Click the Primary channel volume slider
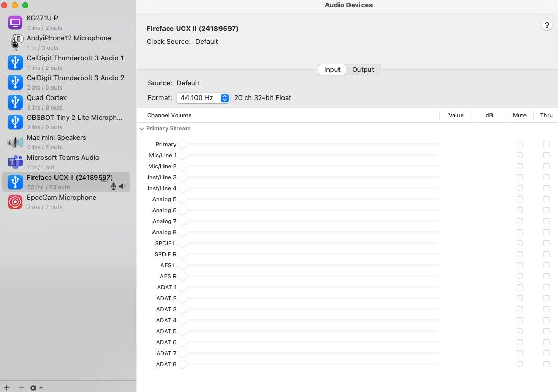Image resolution: width=558 pixels, height=392 pixels. (309, 144)
